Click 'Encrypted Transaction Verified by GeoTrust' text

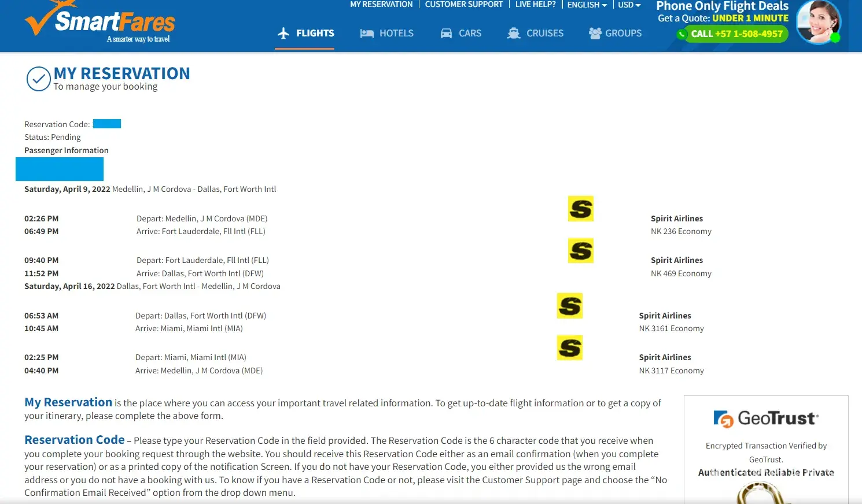pyautogui.click(x=766, y=453)
